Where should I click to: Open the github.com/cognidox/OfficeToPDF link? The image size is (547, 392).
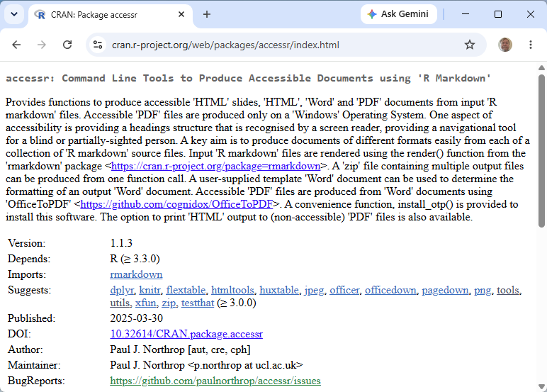tap(176, 204)
